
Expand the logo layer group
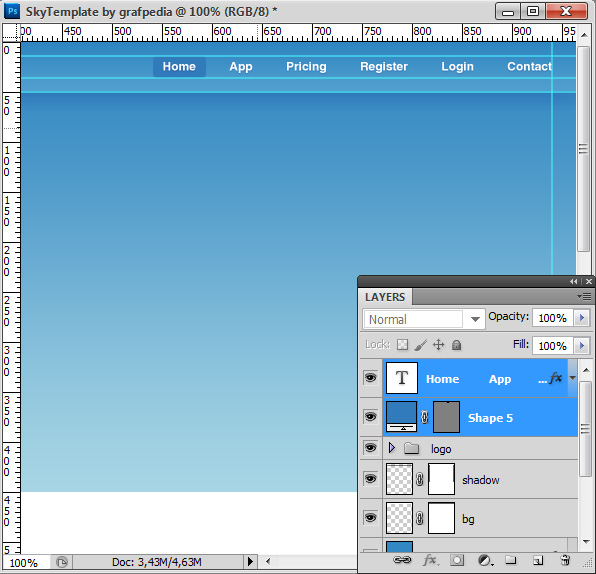coord(392,448)
